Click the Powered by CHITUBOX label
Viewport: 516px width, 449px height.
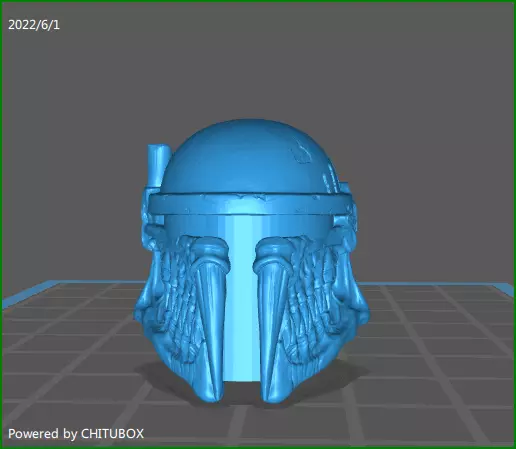pyautogui.click(x=76, y=434)
